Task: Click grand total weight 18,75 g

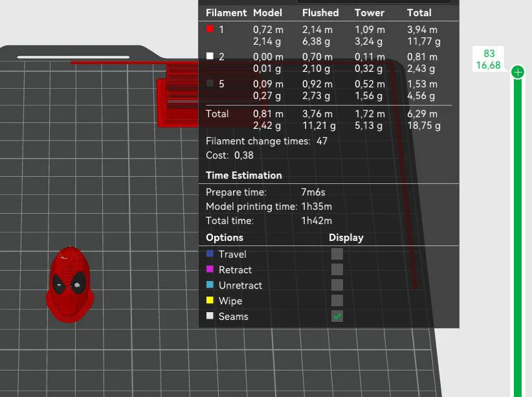Action: coord(424,126)
